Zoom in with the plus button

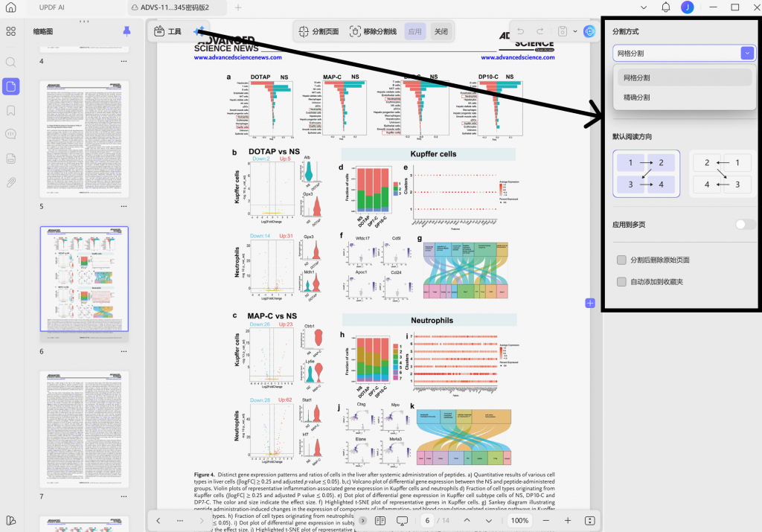[x=568, y=520]
